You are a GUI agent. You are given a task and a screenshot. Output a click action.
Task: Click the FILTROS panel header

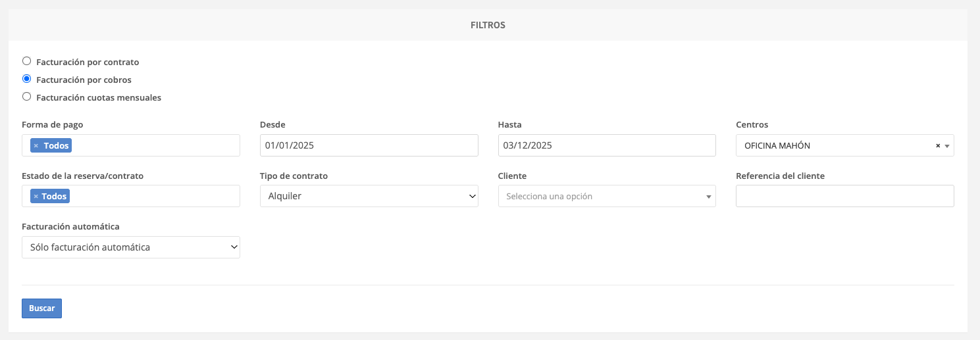point(488,26)
